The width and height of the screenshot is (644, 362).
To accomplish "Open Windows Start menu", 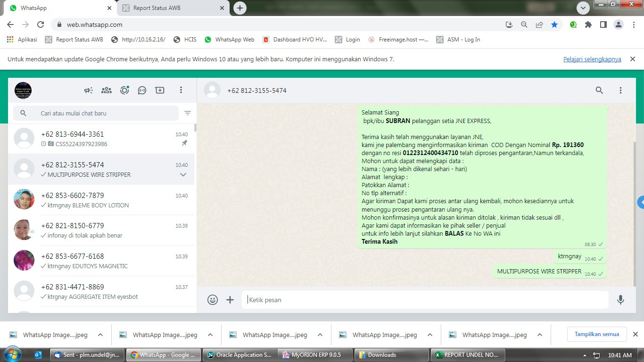I will click(x=12, y=354).
